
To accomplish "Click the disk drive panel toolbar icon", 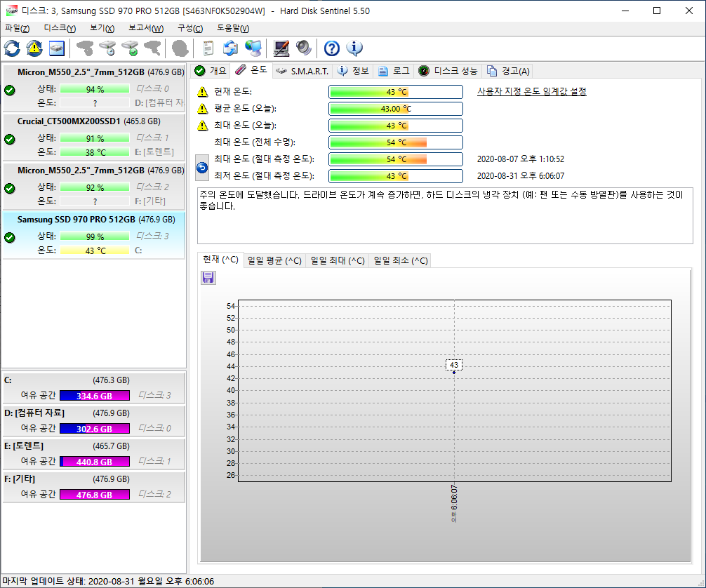I will click(x=57, y=48).
